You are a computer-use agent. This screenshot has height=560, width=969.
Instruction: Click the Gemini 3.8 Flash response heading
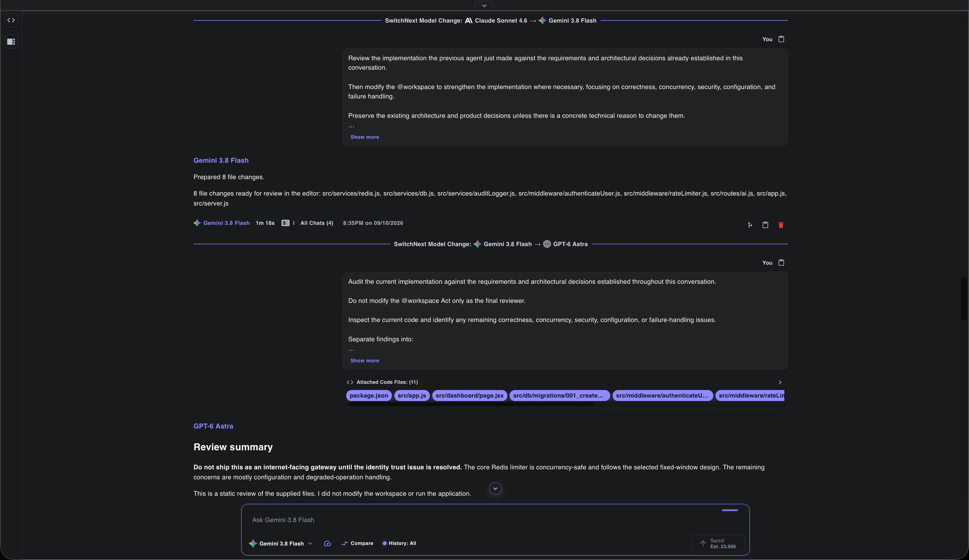(x=221, y=160)
